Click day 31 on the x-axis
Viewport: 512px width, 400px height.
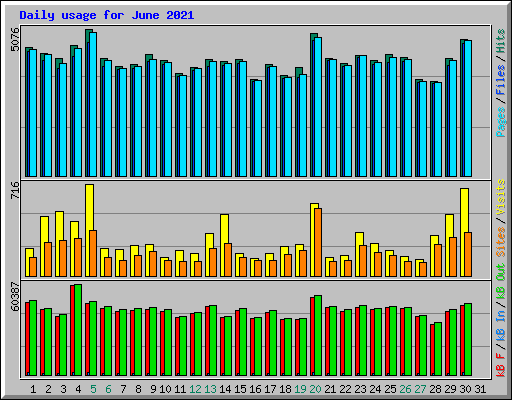coord(480,389)
